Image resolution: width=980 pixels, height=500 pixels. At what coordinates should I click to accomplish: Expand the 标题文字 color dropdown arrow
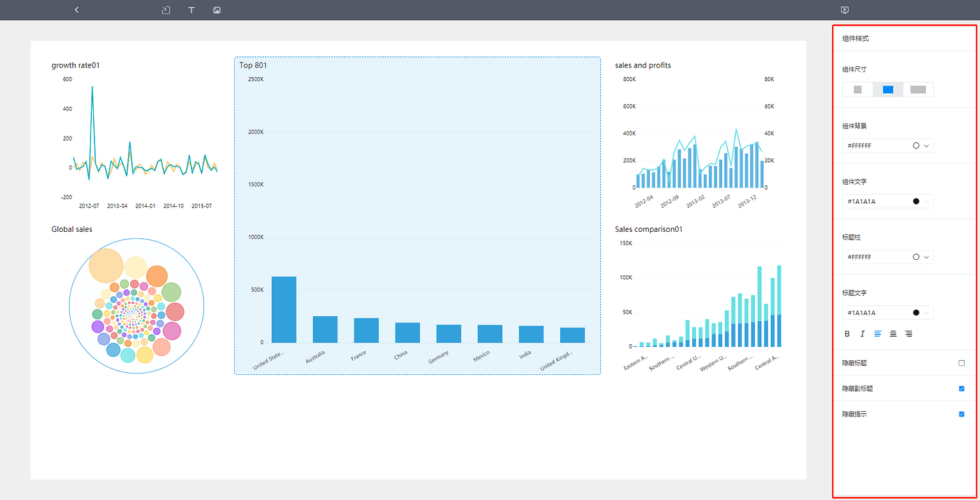(926, 313)
